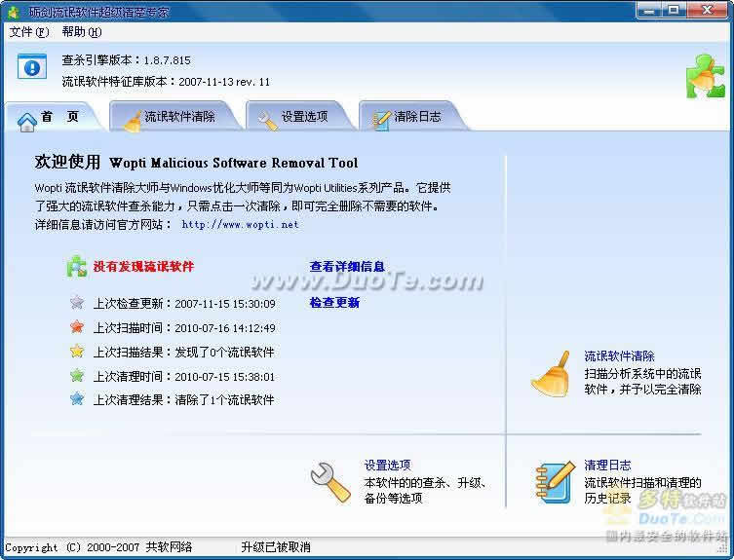The height and width of the screenshot is (560, 734).
Task: Click the gray star beside 上次检查更新
Action: point(77,303)
